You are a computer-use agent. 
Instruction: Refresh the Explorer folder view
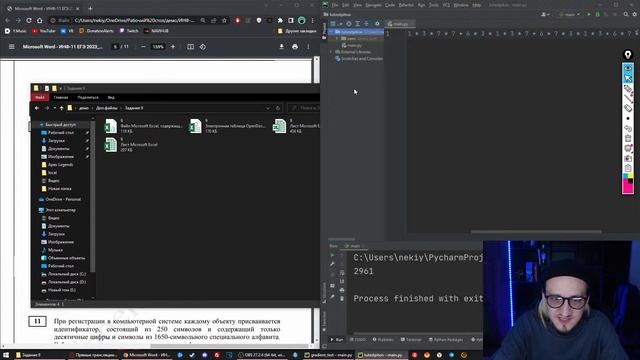[278, 108]
